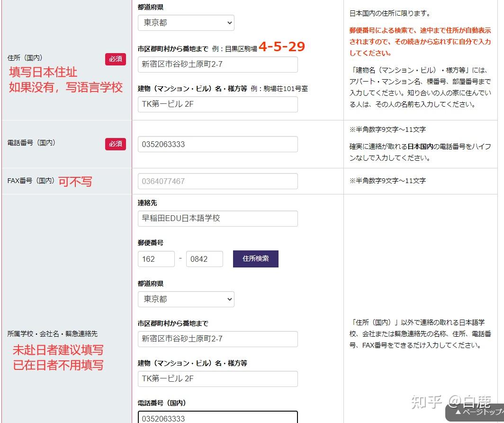
Task: Click the 必須 required badge beside 住所（国内）
Action: [116, 59]
